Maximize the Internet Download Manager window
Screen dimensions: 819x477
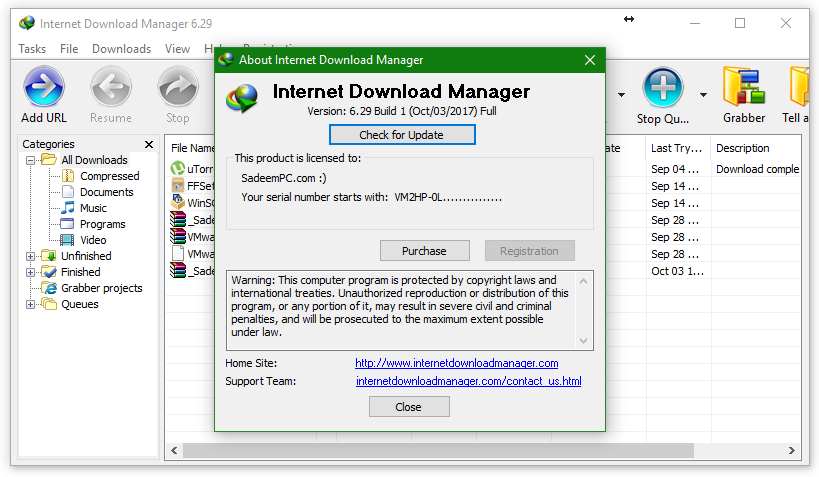(x=740, y=23)
